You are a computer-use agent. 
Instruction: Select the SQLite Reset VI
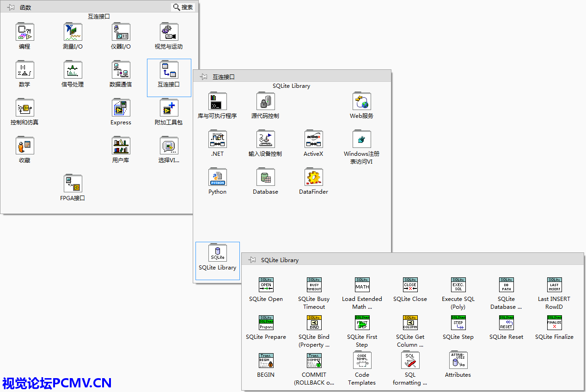tap(507, 323)
